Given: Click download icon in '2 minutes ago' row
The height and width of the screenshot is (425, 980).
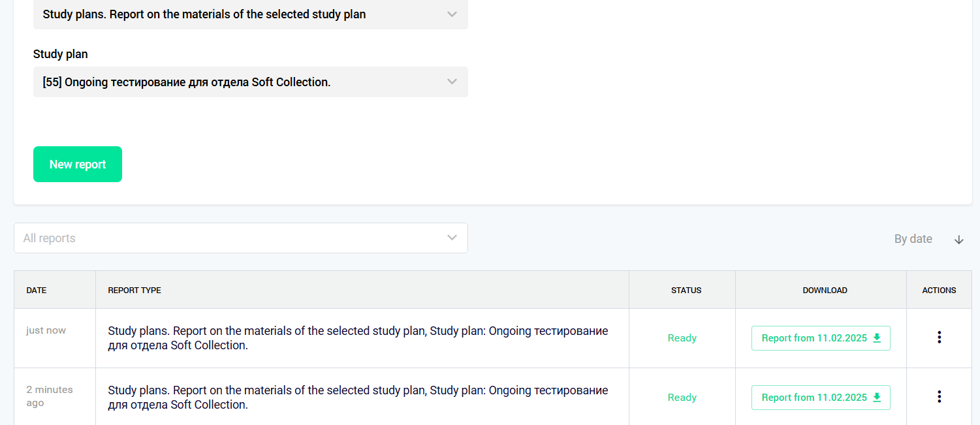Looking at the screenshot, I should pyautogui.click(x=877, y=398).
